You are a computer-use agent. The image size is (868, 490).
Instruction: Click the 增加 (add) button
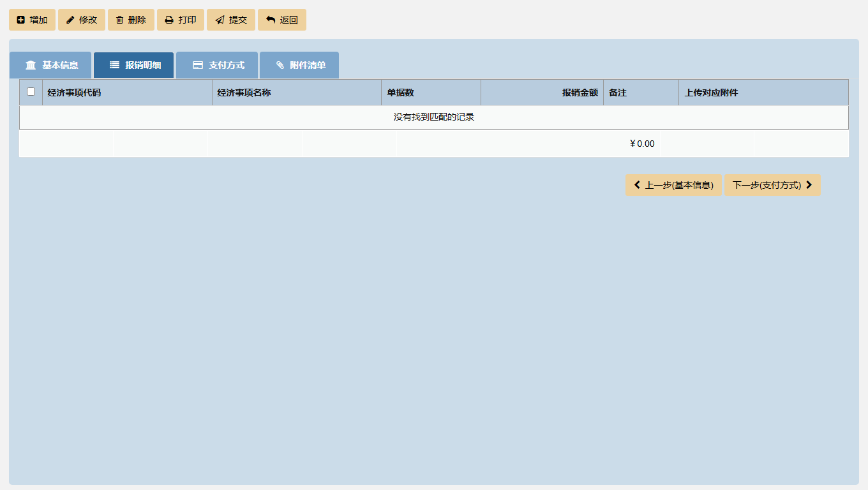32,20
